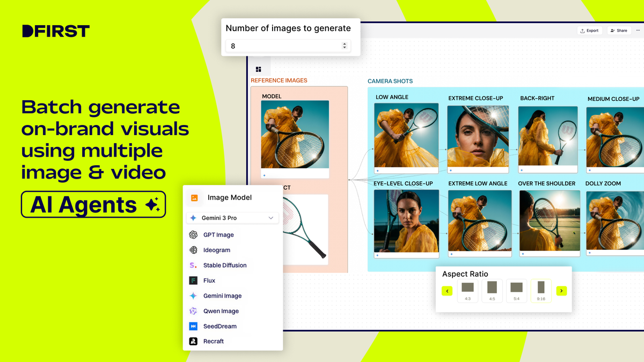This screenshot has height=362, width=644.
Task: Select the Recraft model icon
Action: point(193,341)
